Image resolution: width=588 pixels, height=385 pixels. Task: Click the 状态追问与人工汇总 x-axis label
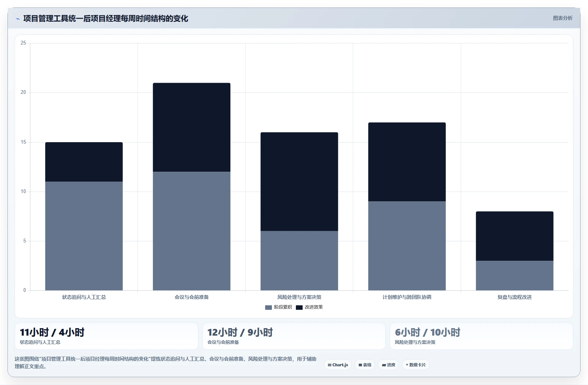(84, 297)
